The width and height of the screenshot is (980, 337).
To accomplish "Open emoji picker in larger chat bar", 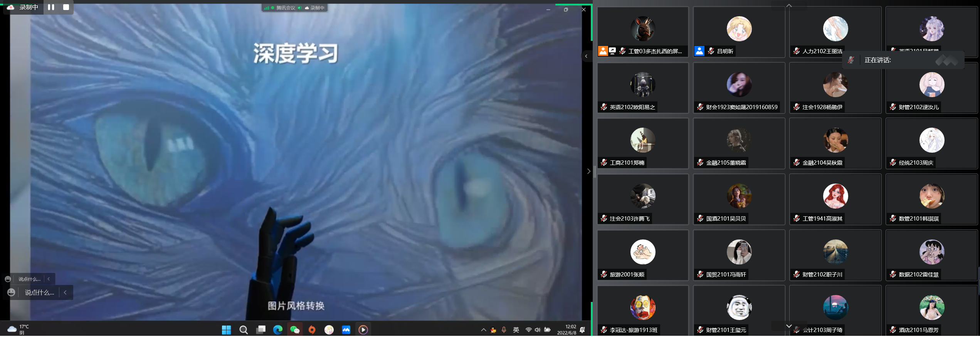I will [11, 293].
